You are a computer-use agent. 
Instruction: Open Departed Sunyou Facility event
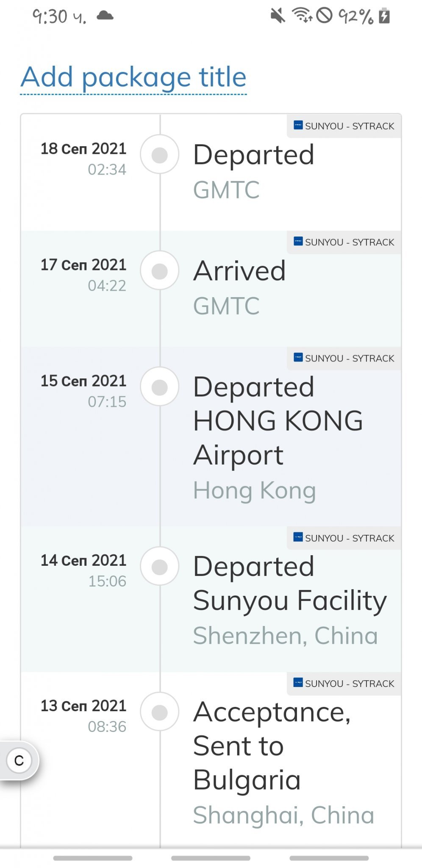click(x=290, y=584)
